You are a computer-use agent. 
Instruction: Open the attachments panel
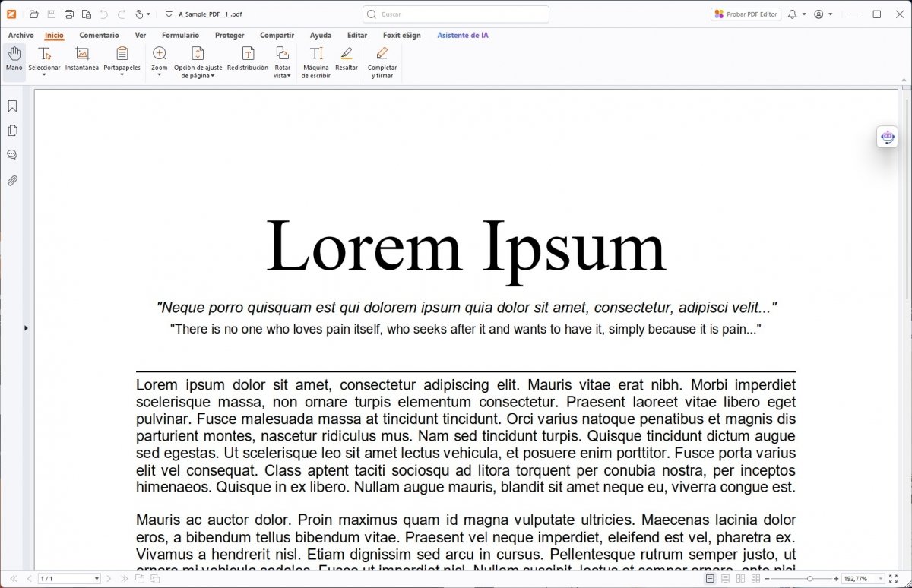(x=12, y=181)
